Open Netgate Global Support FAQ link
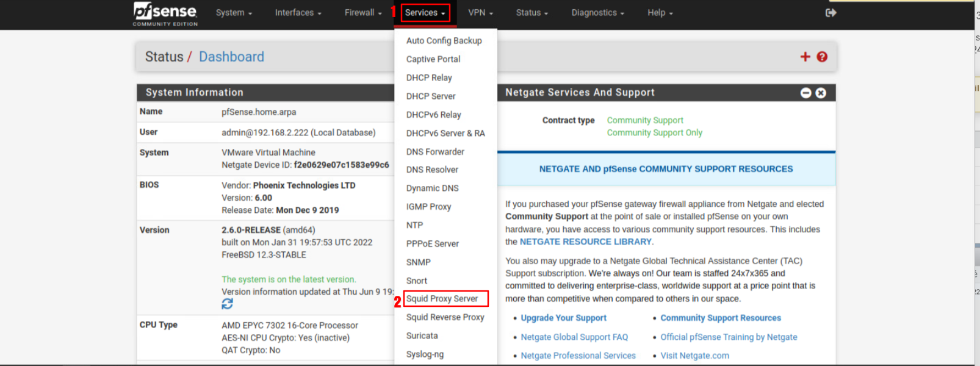This screenshot has width=980, height=366. click(574, 337)
